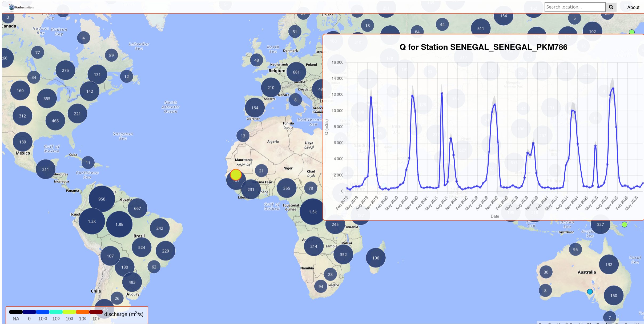Expand the 1.8k cluster in Brazil

point(119,224)
